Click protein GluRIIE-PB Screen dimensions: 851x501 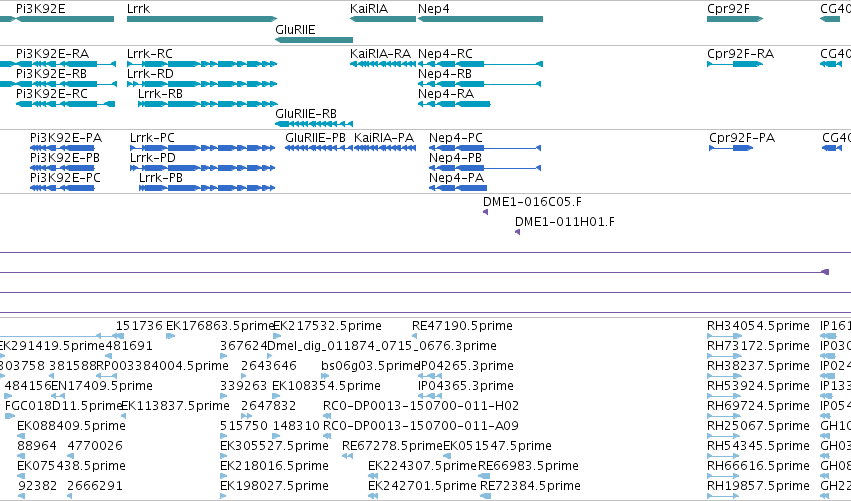pos(319,148)
